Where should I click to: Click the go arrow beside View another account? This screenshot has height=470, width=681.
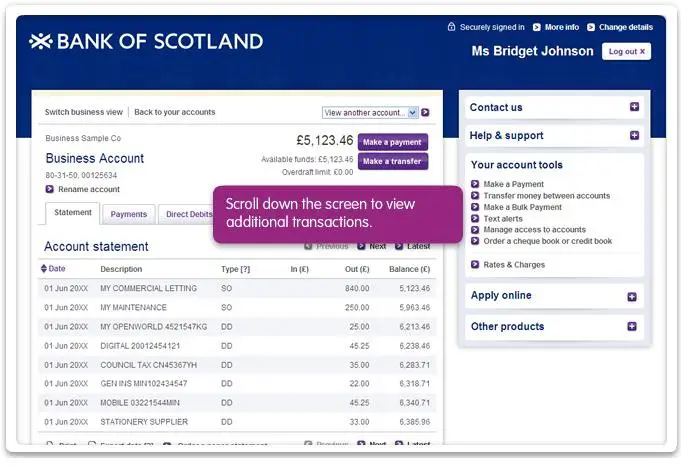[x=425, y=113]
